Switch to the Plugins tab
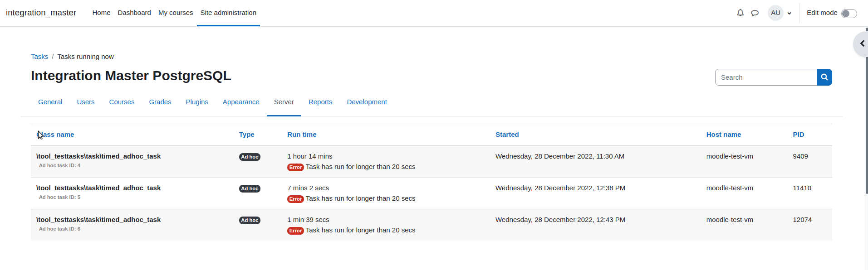Screen dimensions: 868x270 197,102
